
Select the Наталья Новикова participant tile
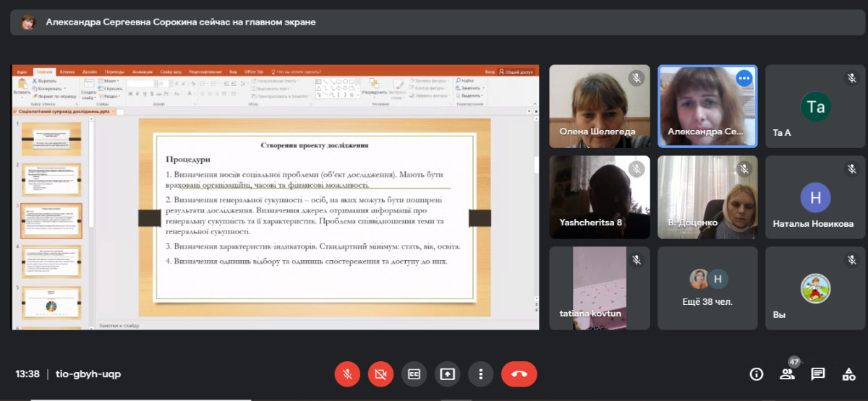815,197
